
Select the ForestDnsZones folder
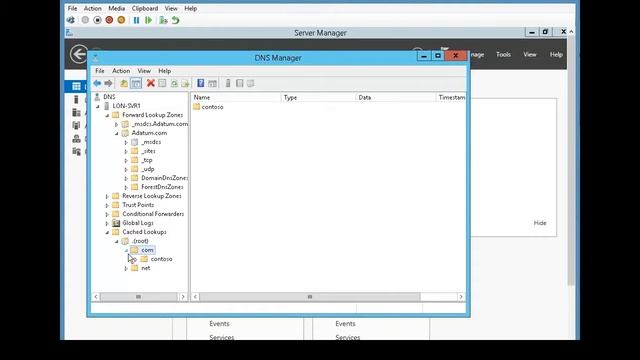click(162, 187)
